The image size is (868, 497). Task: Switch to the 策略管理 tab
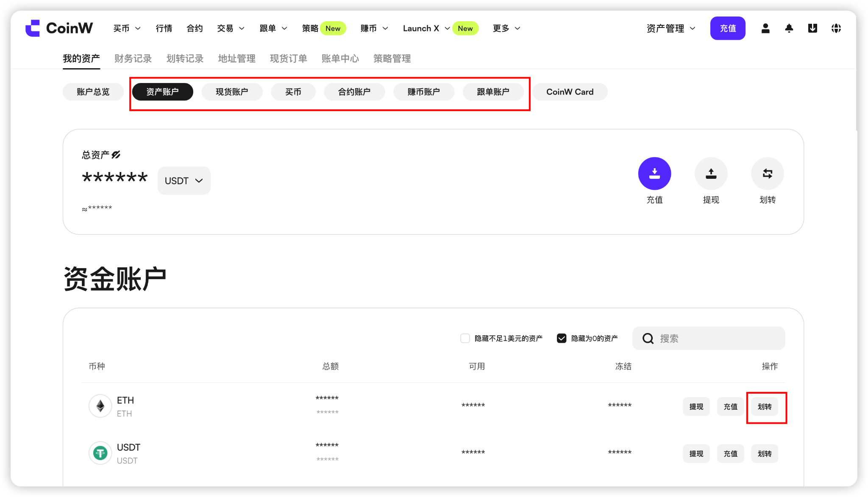tap(392, 58)
